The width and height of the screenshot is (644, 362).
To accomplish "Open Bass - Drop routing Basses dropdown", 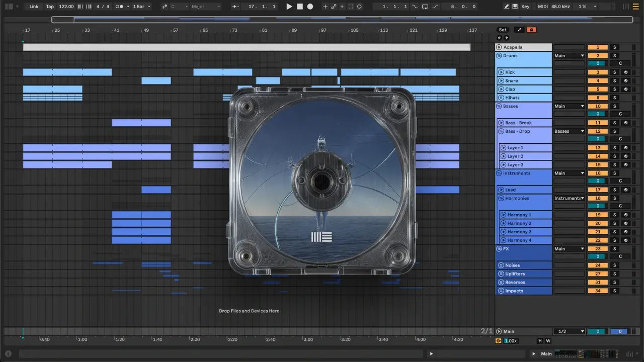I will (x=569, y=131).
